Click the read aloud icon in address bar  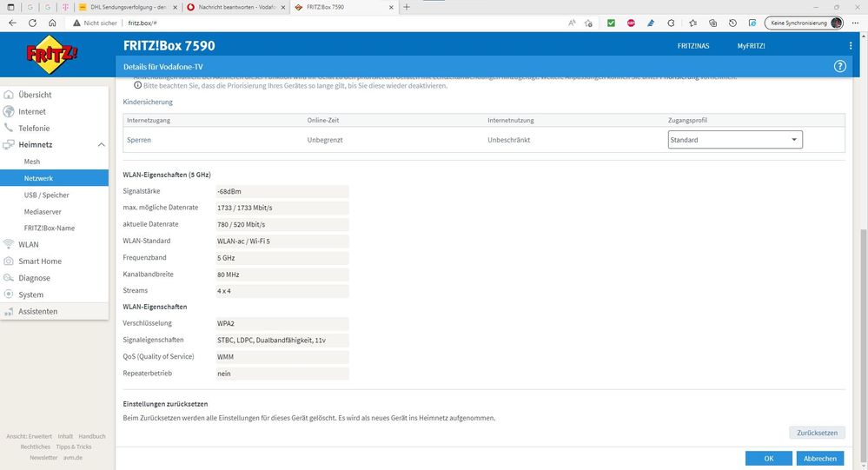coord(572,23)
